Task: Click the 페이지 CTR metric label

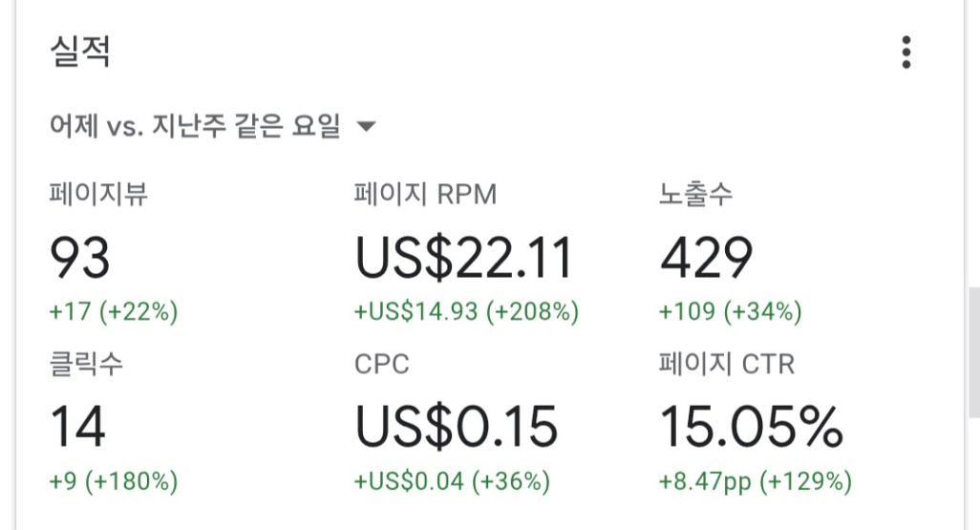Action: (x=726, y=364)
